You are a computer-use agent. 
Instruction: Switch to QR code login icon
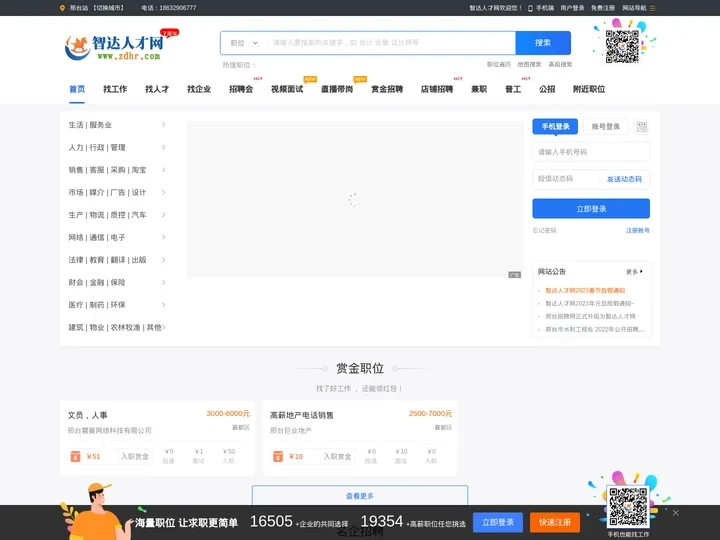pyautogui.click(x=641, y=127)
